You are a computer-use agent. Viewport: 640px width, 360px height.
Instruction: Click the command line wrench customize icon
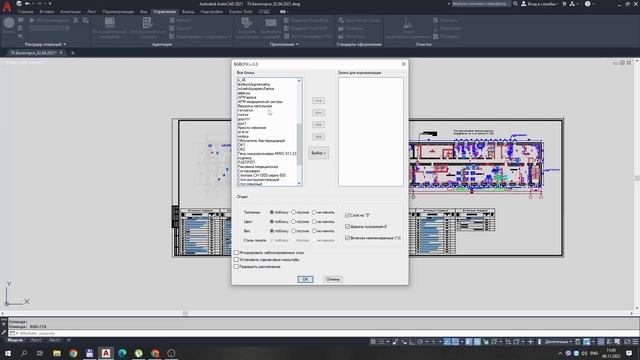[4, 333]
